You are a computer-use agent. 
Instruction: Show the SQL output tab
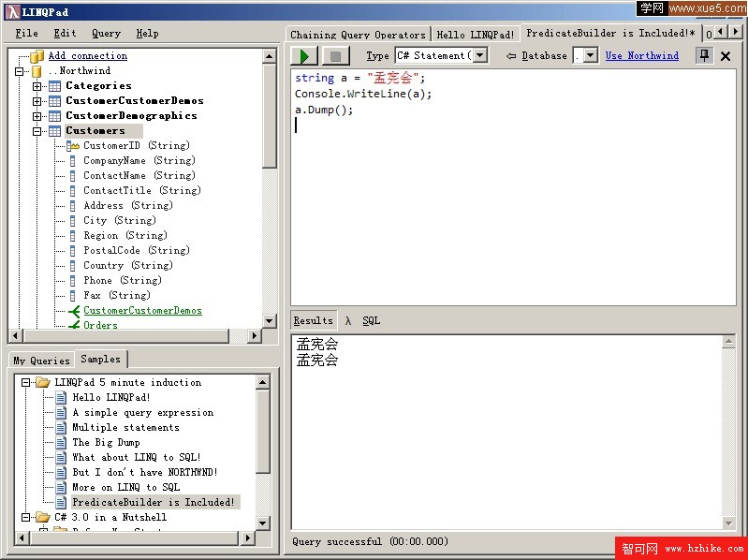[x=371, y=321]
